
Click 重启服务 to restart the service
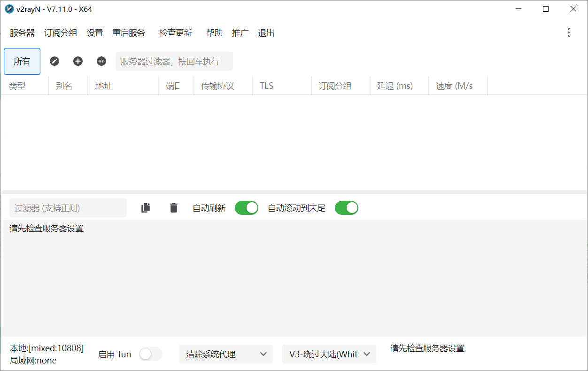[x=129, y=33]
